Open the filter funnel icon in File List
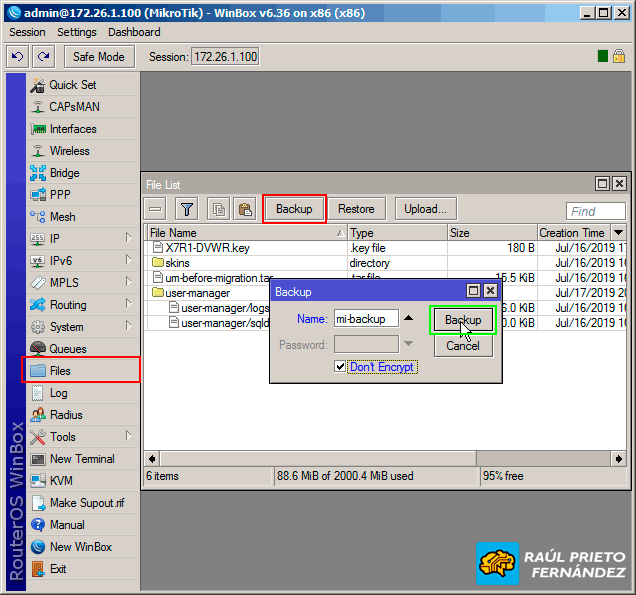Image resolution: width=636 pixels, height=595 pixels. coord(186,209)
